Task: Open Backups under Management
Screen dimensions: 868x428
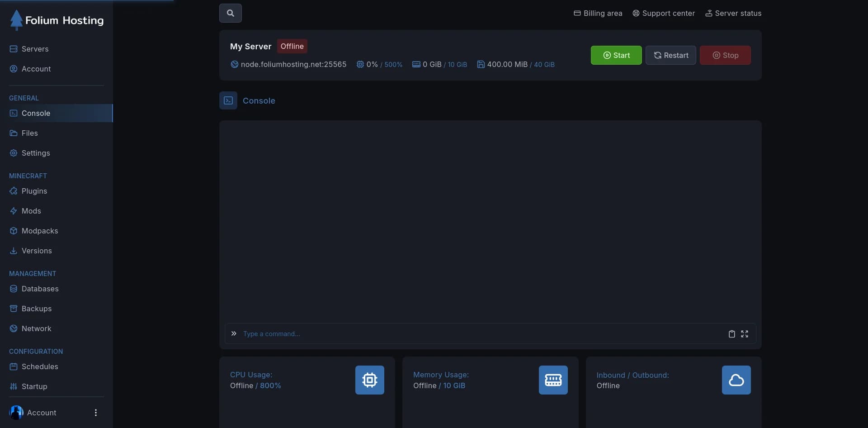Action: 57,309
